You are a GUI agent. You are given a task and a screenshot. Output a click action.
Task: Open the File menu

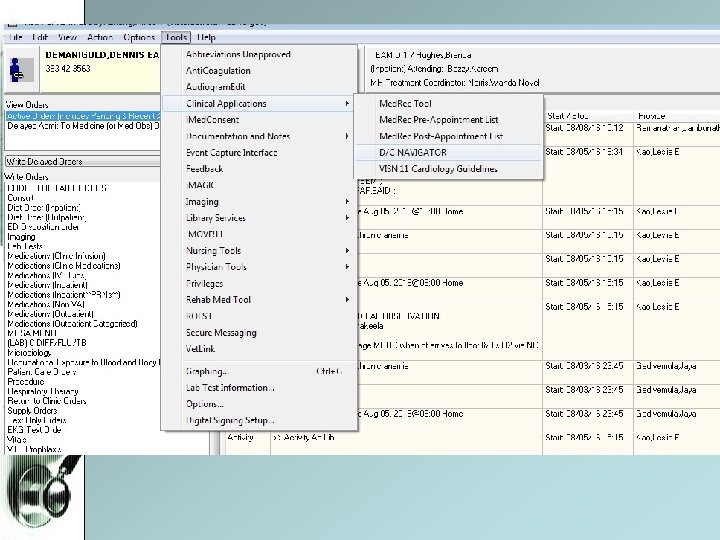(x=15, y=37)
